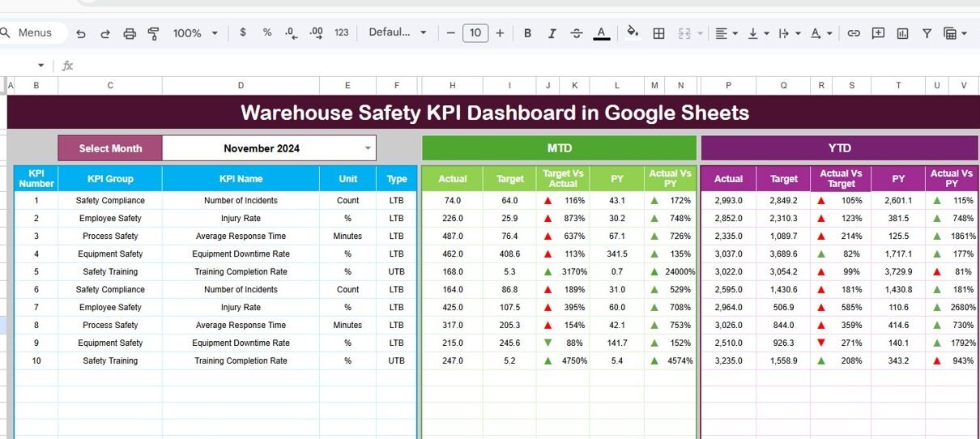The width and height of the screenshot is (980, 439).
Task: Click the Insert link icon
Action: (854, 33)
